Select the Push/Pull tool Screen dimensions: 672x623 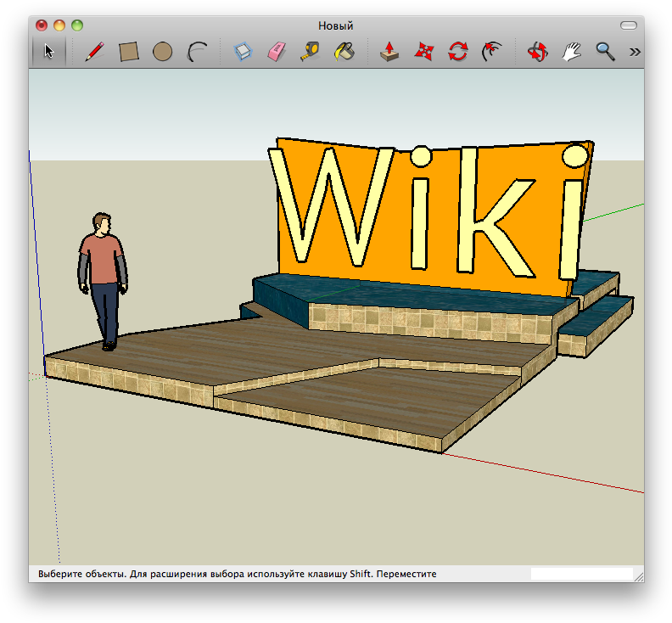389,52
